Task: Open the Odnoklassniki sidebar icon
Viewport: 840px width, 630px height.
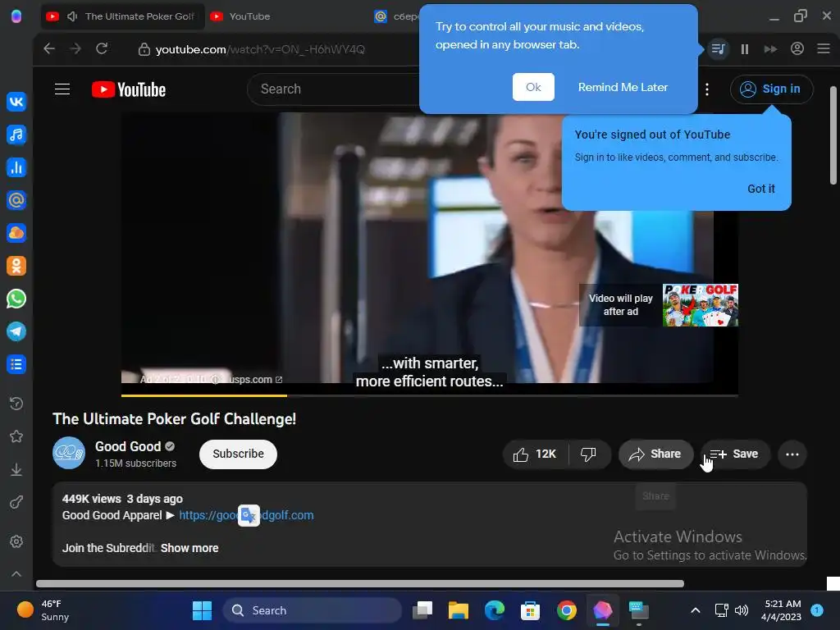Action: pos(16,266)
